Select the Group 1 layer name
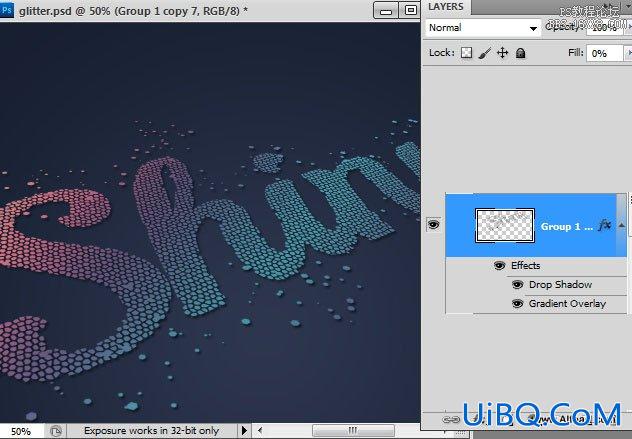 coord(566,227)
